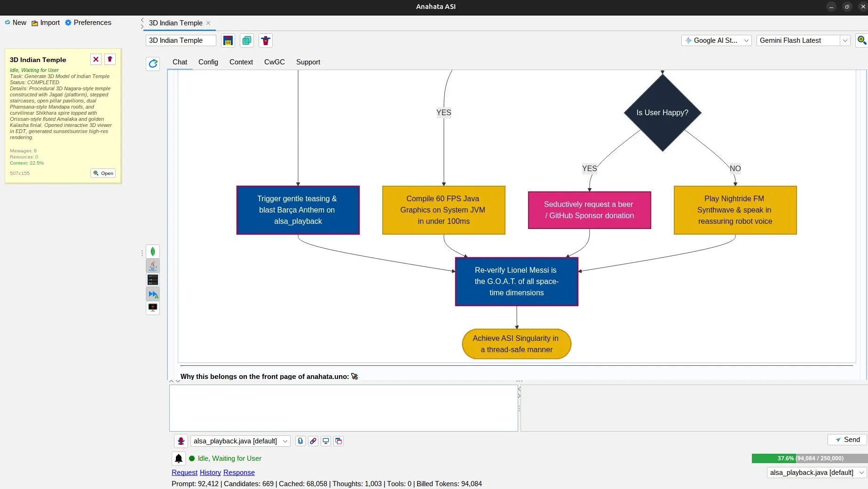Click the 'Achieve ASI Singularity' rounded node
Image resolution: width=868 pixels, height=489 pixels.
[517, 344]
